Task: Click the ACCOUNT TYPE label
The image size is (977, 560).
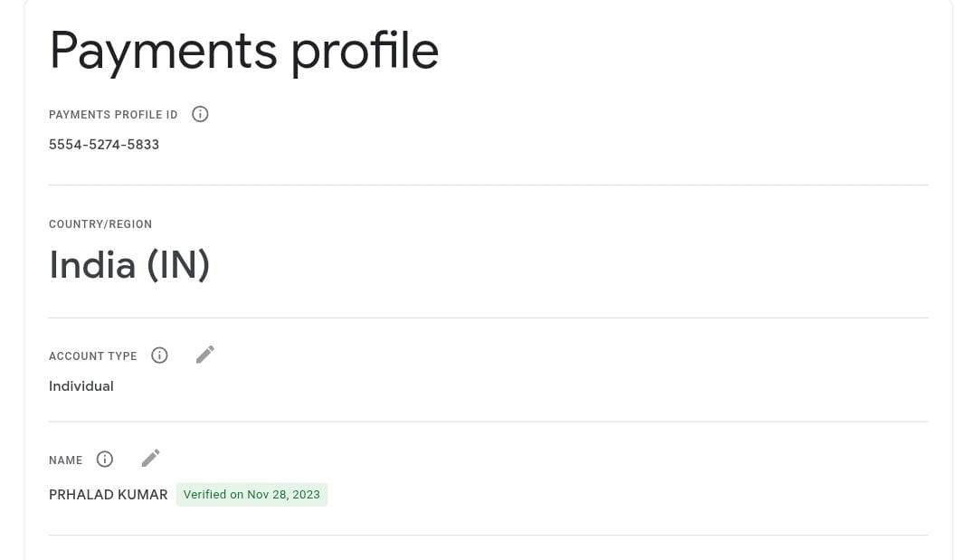Action: point(93,356)
